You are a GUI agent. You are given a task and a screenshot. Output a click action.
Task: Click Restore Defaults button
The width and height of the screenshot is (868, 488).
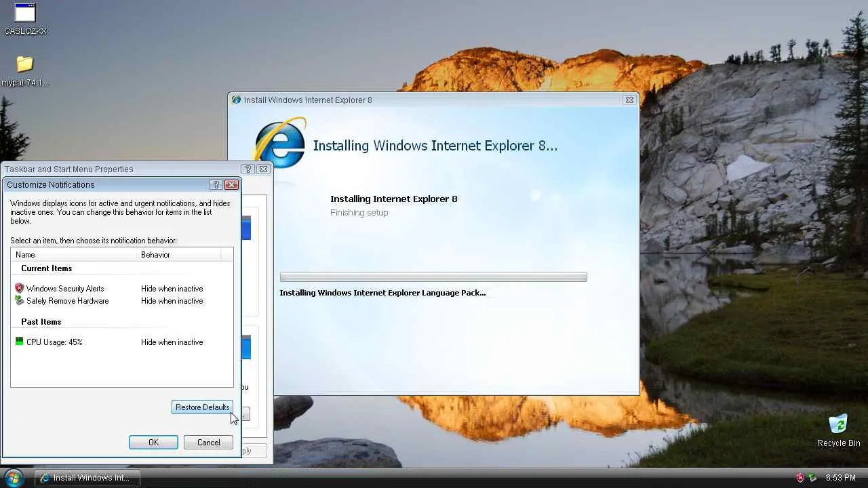(202, 407)
